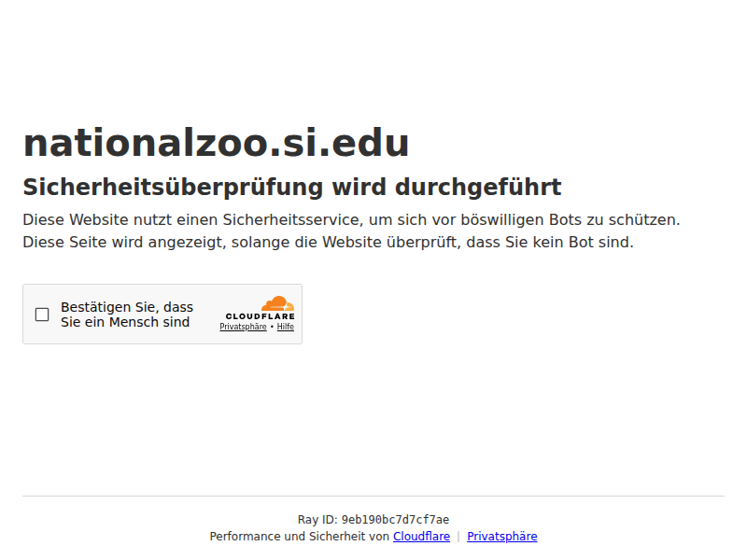
Task: Open Privatsphäre link inside the verification widget
Action: pos(243,327)
